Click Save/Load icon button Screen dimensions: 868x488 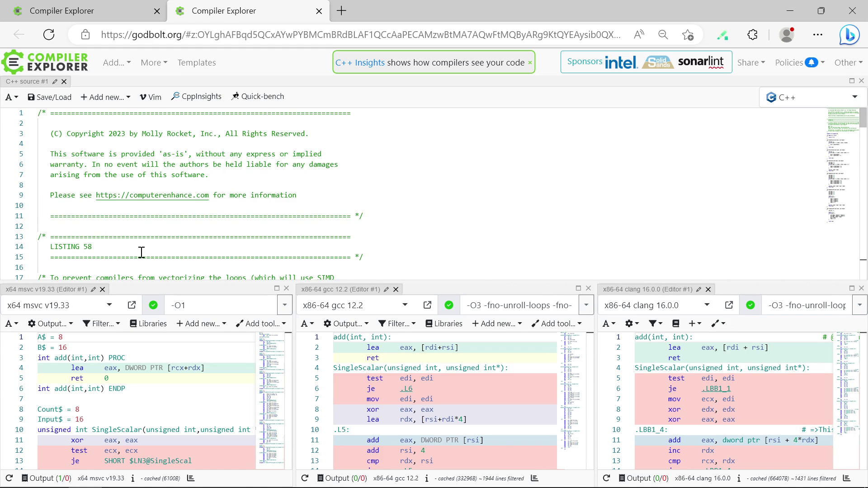pyautogui.click(x=31, y=97)
